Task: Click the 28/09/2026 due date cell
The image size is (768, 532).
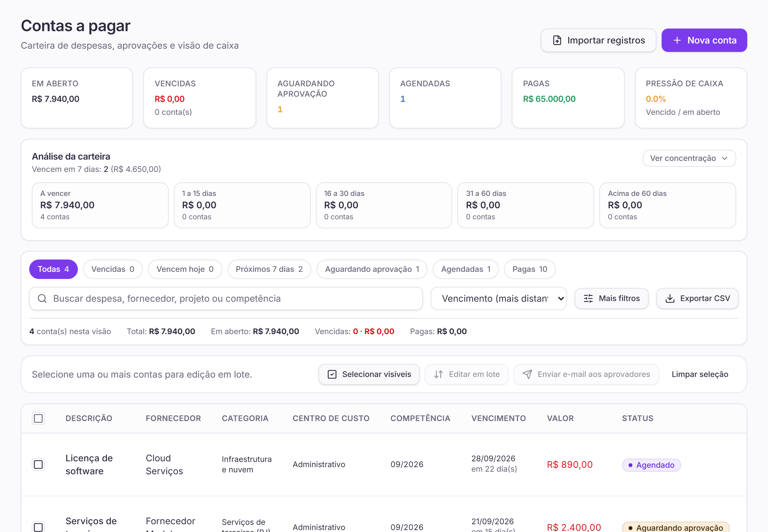Action: pyautogui.click(x=493, y=459)
